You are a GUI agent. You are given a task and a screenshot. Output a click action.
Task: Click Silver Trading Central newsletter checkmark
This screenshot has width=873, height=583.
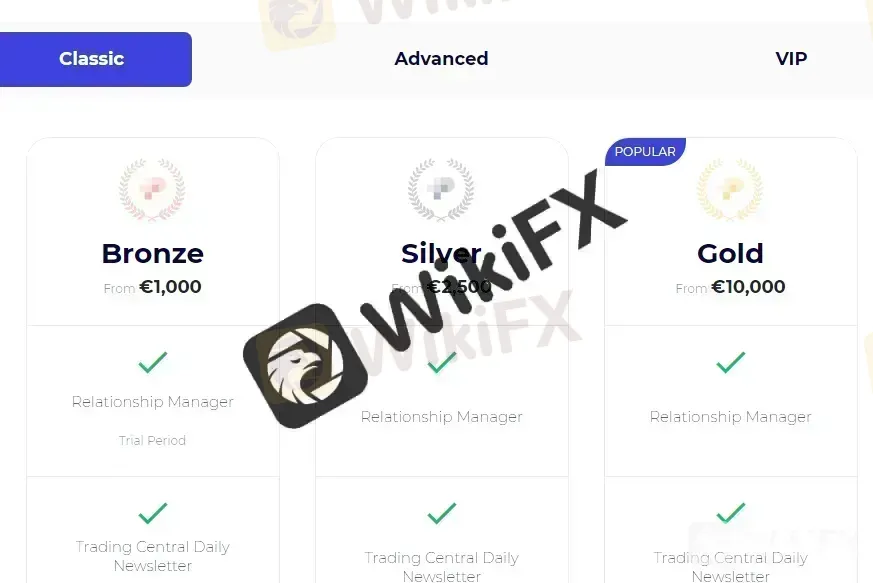442,513
